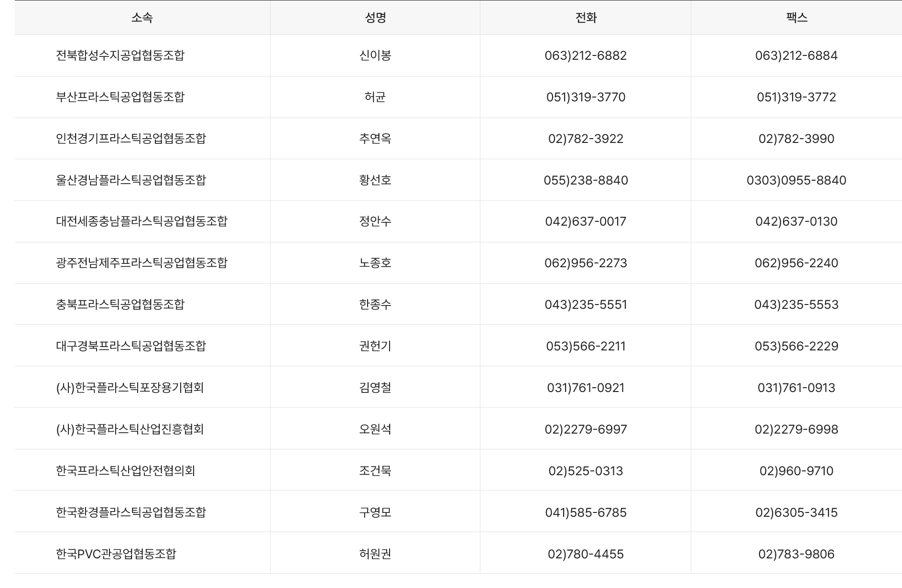Click the 소속 column header

[x=142, y=18]
